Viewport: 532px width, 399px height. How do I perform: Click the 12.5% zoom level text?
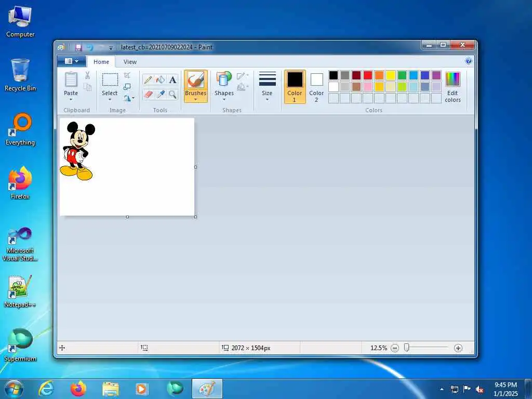click(x=379, y=348)
